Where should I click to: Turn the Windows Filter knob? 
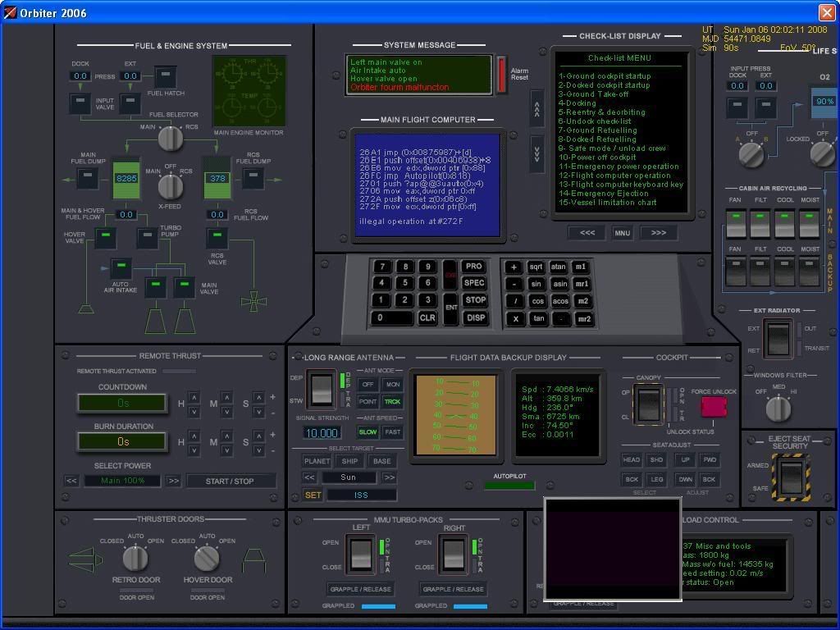pos(778,409)
